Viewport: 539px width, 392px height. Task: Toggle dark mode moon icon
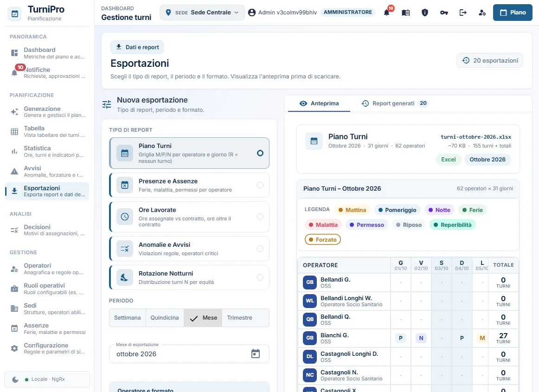pos(15,379)
